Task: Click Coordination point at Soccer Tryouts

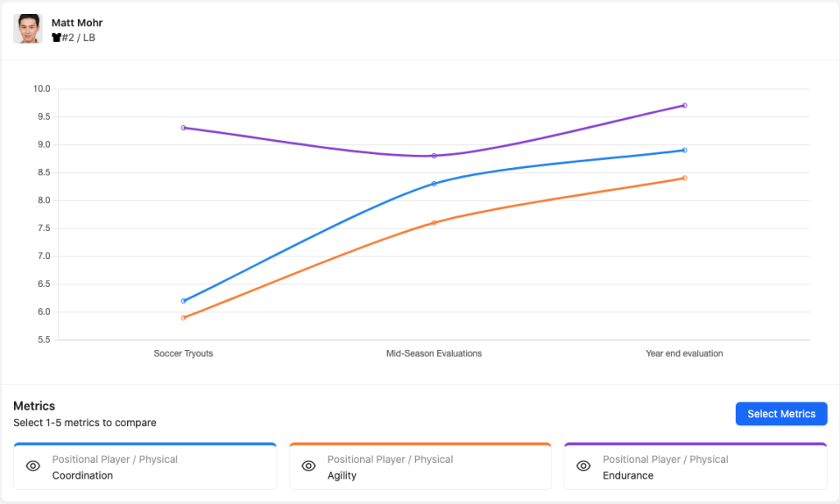Action: (x=184, y=301)
